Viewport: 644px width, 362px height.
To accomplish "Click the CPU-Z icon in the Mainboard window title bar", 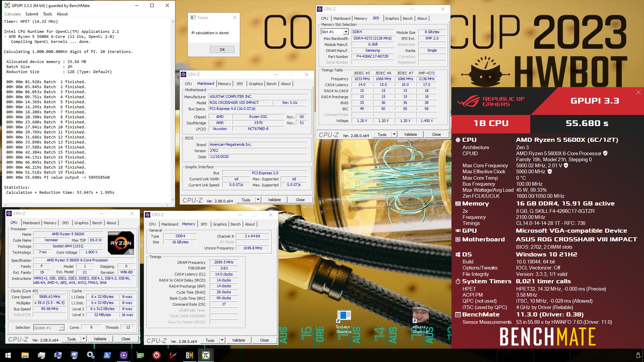I will [183, 74].
